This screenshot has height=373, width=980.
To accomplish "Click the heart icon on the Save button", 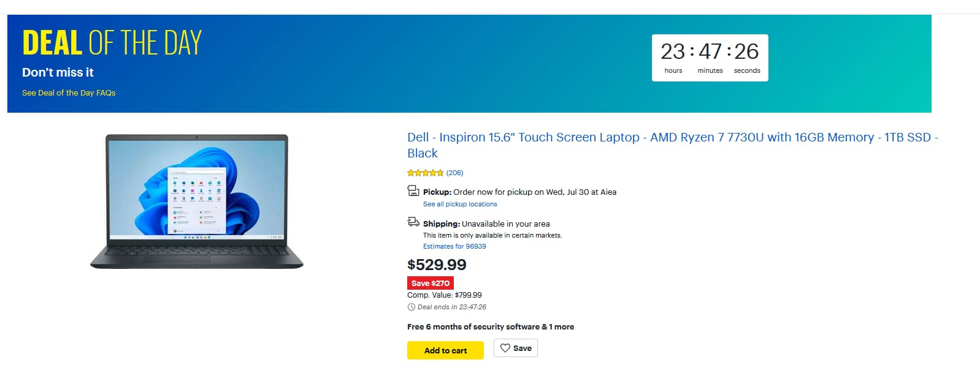I will 505,348.
